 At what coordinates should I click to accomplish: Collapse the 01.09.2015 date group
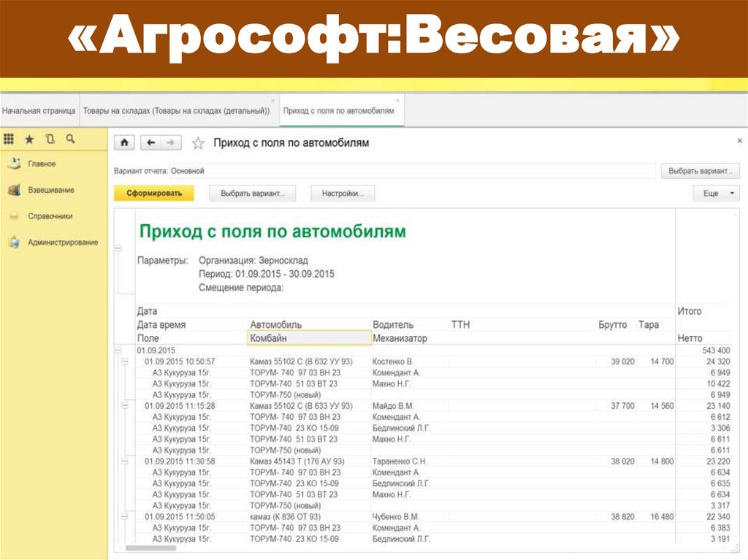(x=118, y=350)
